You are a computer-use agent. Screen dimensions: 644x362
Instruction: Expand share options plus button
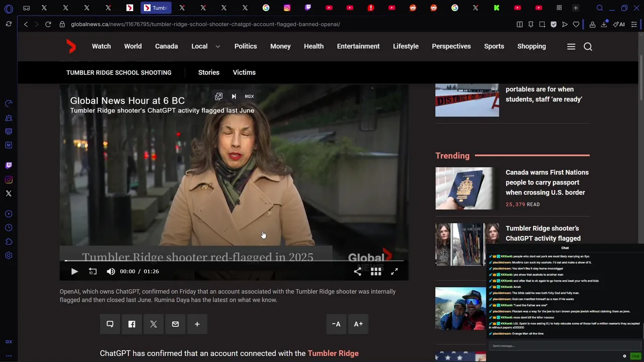pyautogui.click(x=197, y=324)
